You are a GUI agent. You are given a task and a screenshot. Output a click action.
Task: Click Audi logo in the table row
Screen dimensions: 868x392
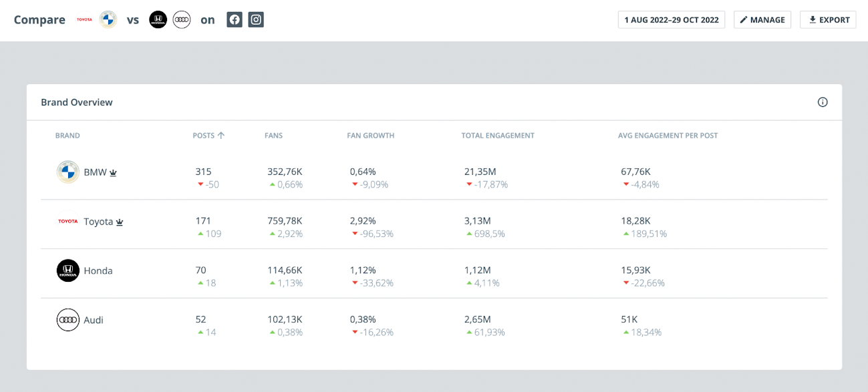coord(68,320)
